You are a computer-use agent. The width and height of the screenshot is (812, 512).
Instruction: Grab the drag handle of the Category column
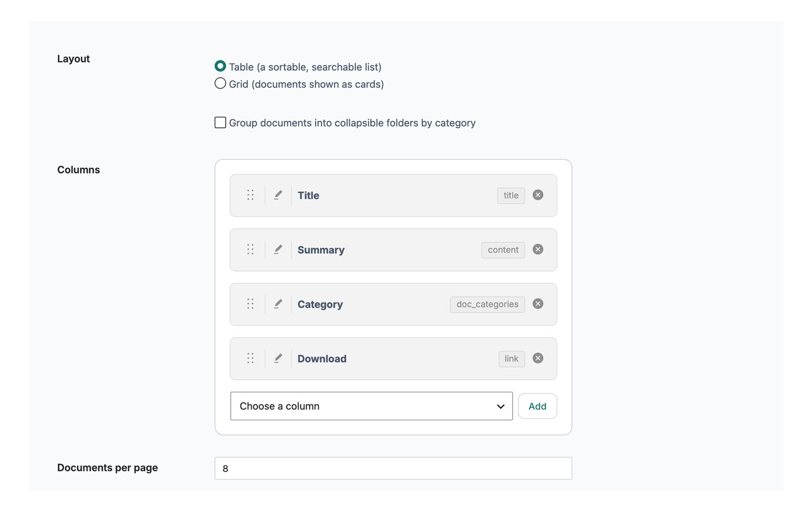[x=250, y=304]
